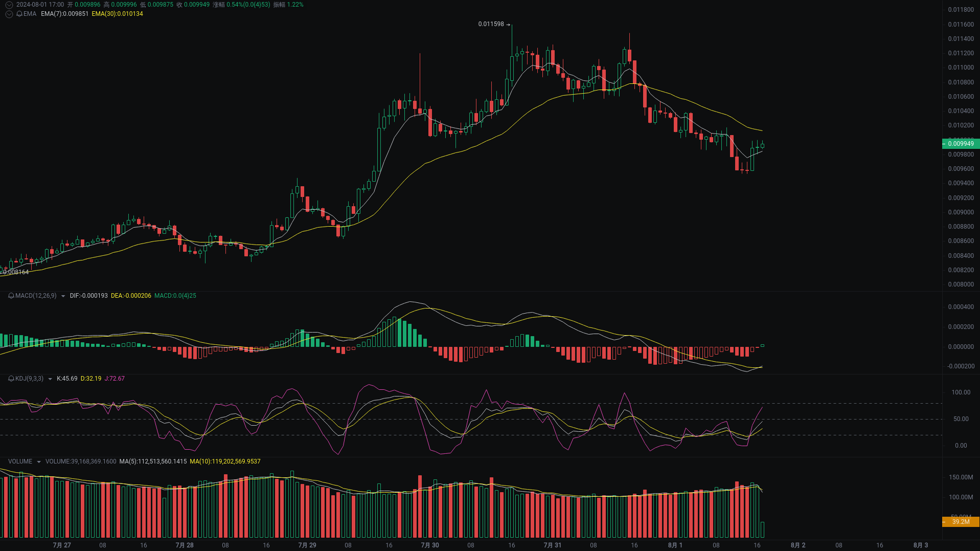
Task: Collapse the candle info row with the circled chevron
Action: click(x=9, y=5)
